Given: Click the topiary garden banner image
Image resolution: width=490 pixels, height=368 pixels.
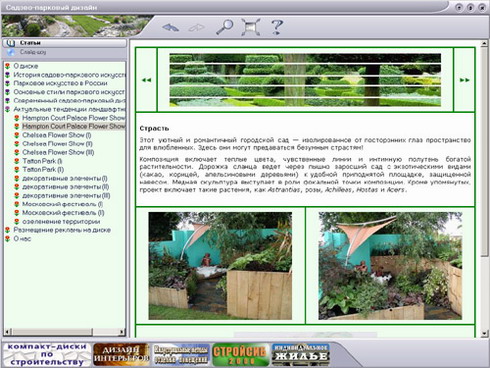Looking at the screenshot, I should [305, 80].
